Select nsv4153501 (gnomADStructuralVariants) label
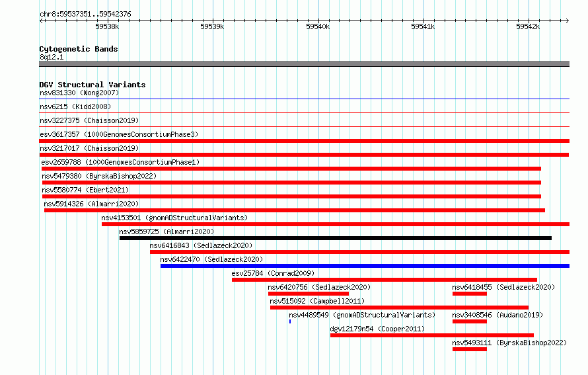 [x=174, y=218]
